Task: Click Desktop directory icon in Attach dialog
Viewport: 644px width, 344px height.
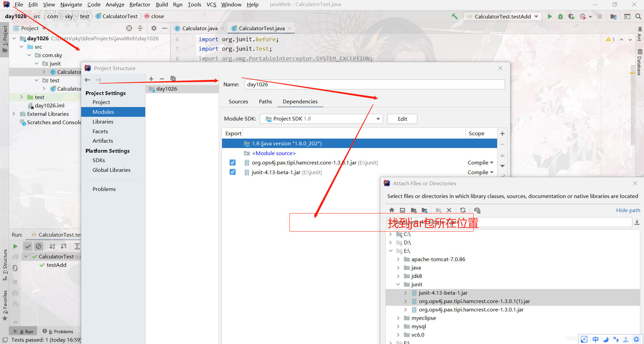Action: coord(402,210)
